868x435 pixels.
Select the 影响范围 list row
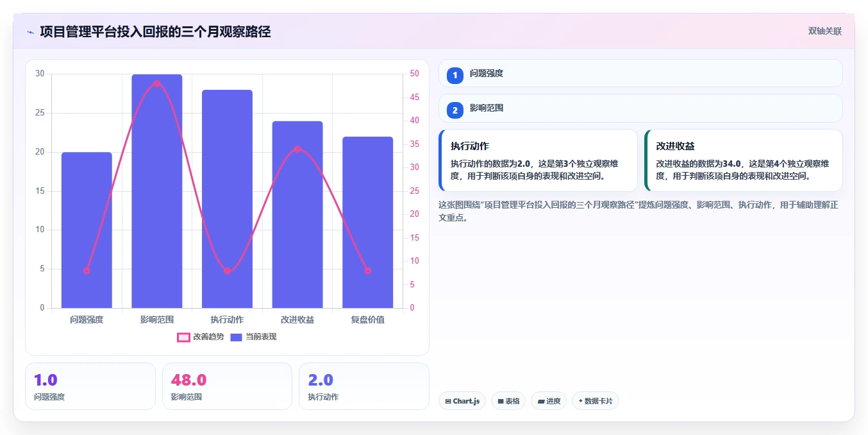[x=640, y=108]
